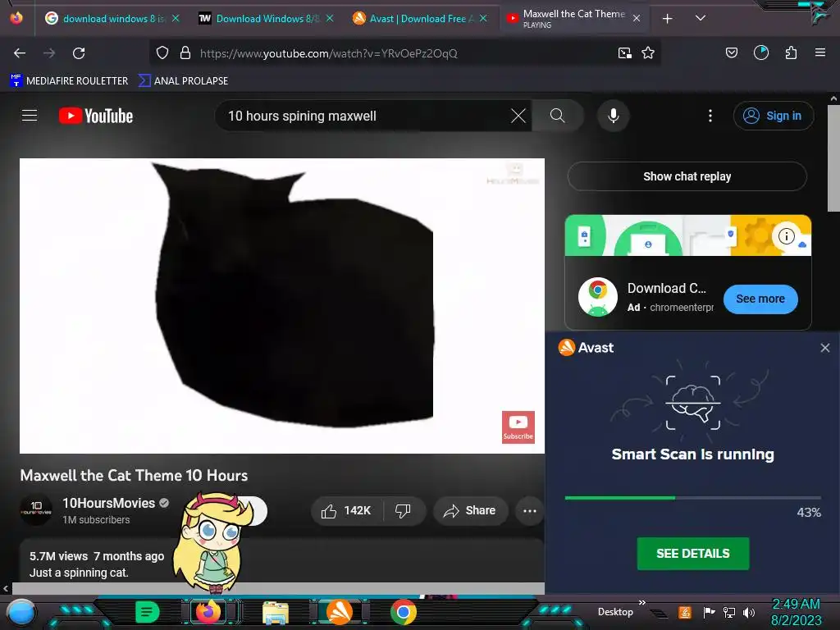Click the Sign in button

point(773,116)
